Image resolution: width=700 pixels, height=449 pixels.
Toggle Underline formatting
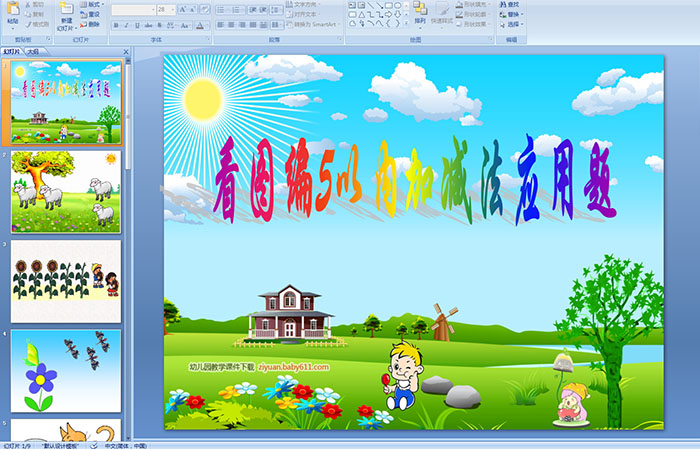(137, 25)
